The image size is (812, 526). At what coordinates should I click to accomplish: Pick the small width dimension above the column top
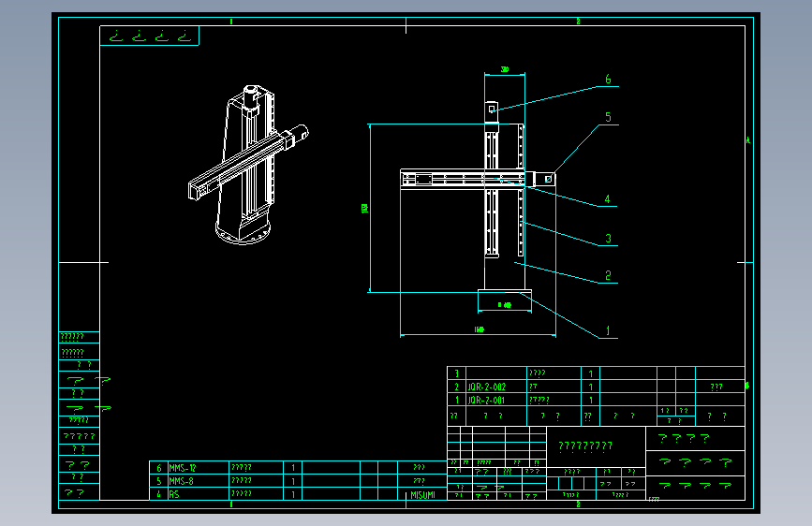(x=505, y=69)
